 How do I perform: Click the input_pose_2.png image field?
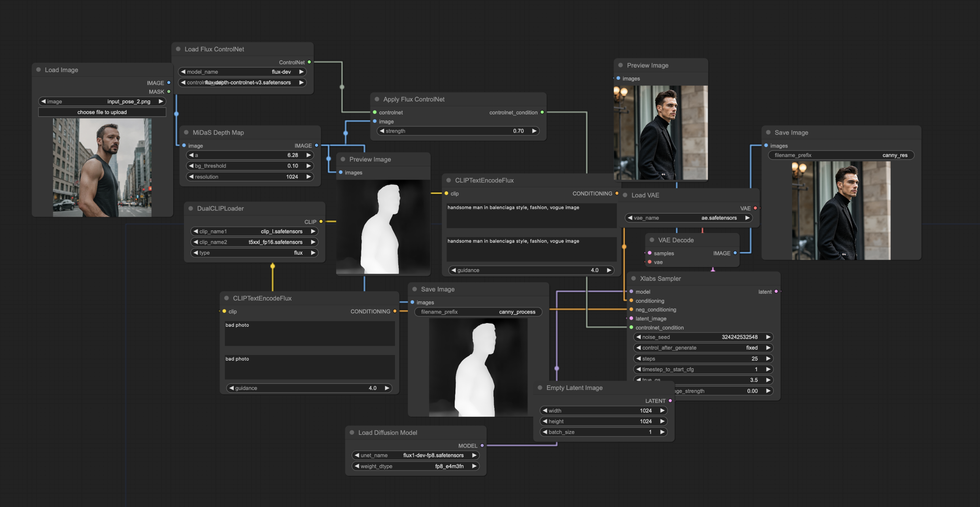coord(102,101)
